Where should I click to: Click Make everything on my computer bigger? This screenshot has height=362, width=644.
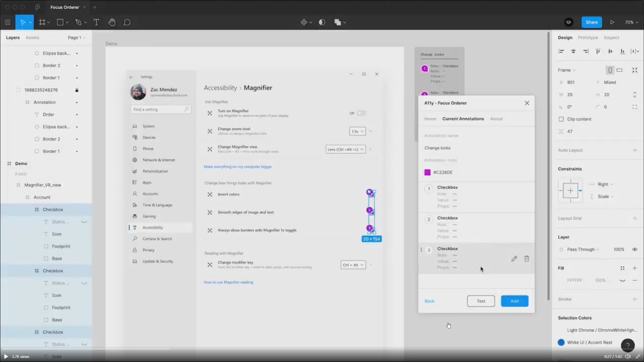pyautogui.click(x=237, y=166)
